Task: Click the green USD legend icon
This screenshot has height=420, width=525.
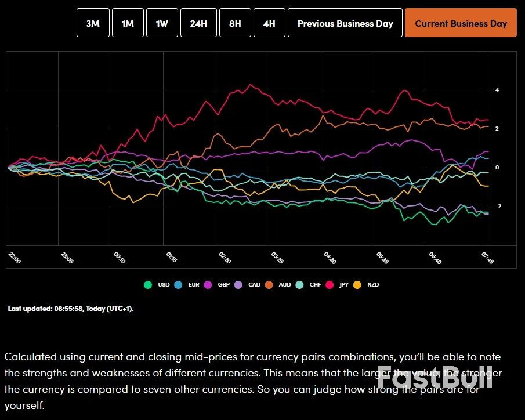Action: click(149, 285)
